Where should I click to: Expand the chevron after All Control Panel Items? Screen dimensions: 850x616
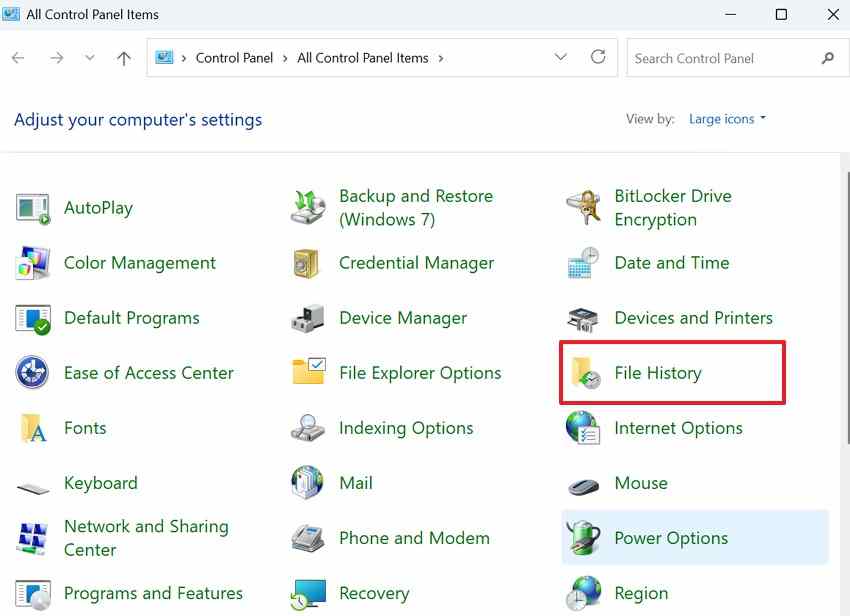tap(441, 58)
